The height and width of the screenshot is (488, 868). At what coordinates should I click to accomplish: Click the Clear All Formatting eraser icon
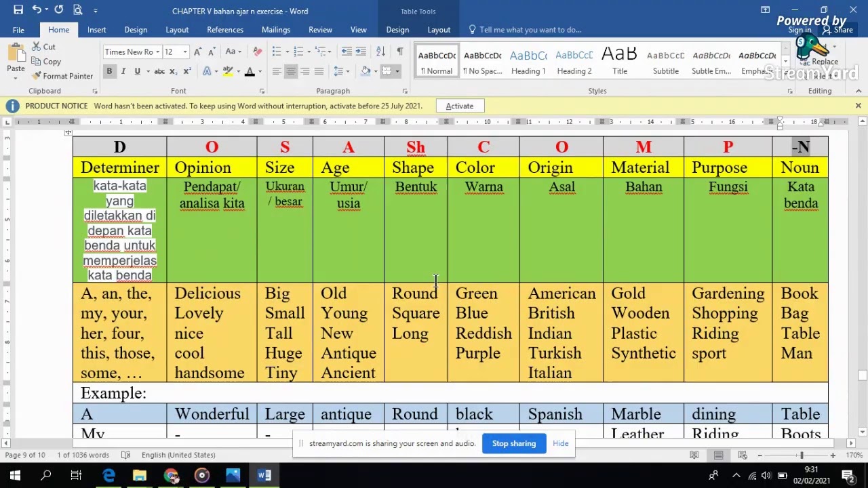[257, 52]
